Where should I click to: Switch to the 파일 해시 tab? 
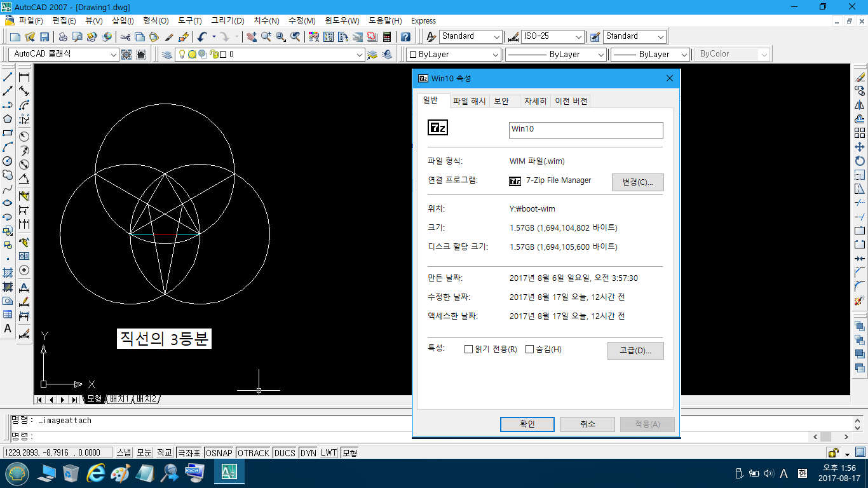[x=469, y=101]
